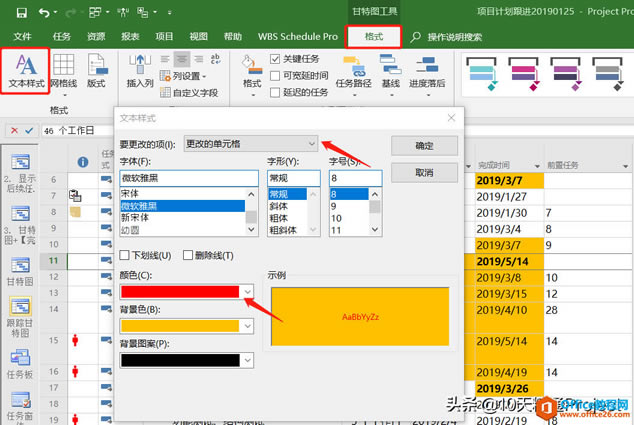This screenshot has height=425, width=634.
Task: Click the 基线 (Baseline) ribbon icon
Action: [390, 72]
